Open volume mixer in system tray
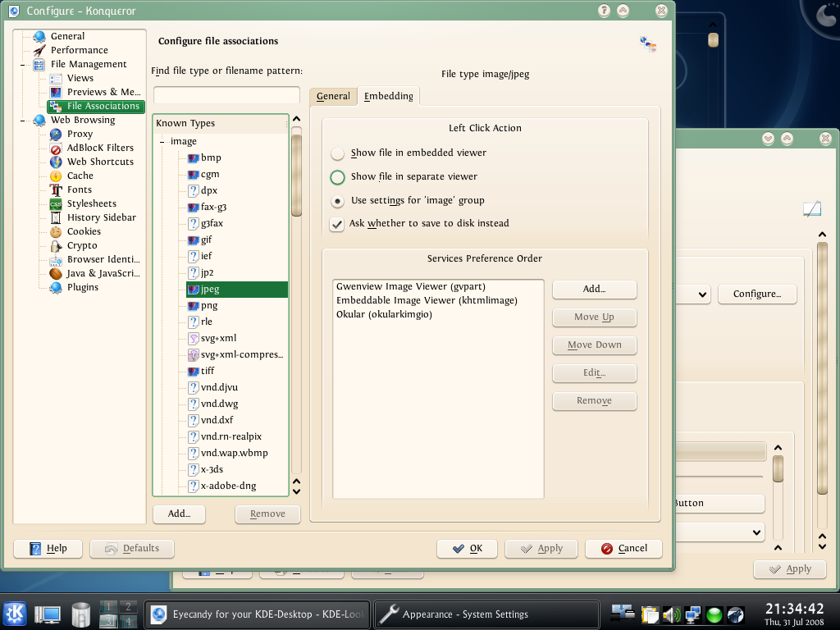840x630 pixels. click(x=671, y=614)
